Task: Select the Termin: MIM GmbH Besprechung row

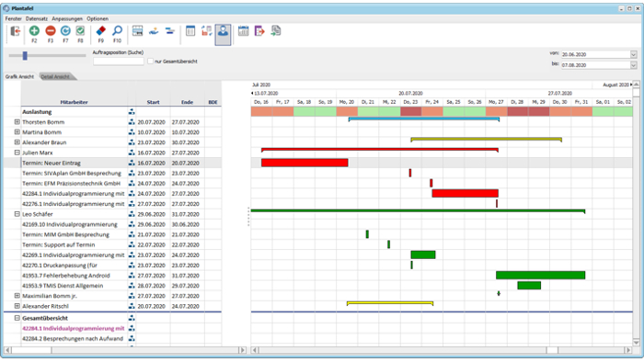Action: point(112,234)
